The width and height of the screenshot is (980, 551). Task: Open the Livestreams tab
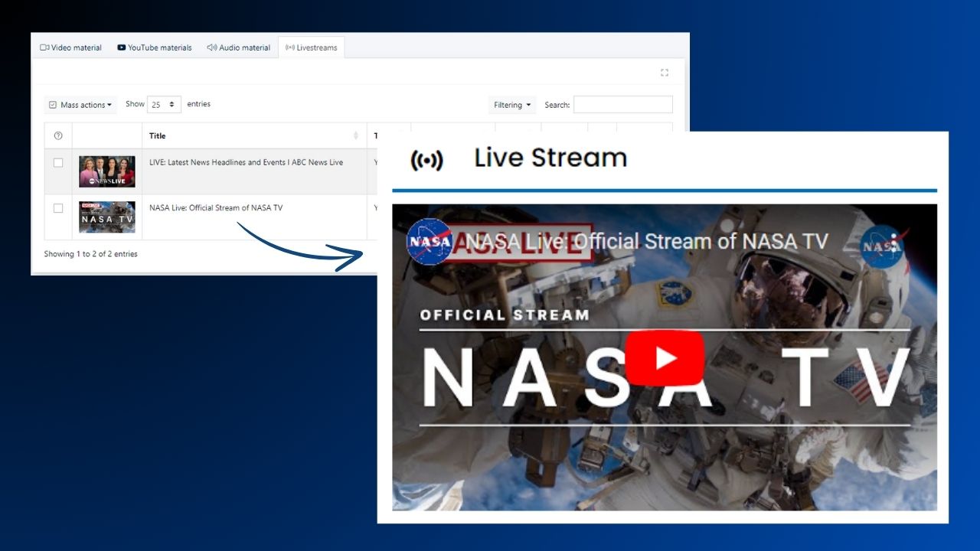click(x=311, y=47)
